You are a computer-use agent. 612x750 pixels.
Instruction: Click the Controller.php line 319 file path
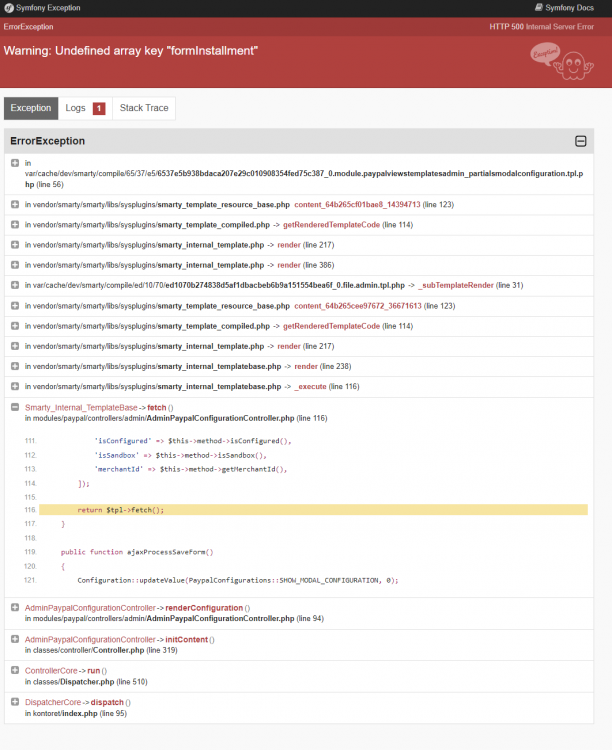click(101, 650)
